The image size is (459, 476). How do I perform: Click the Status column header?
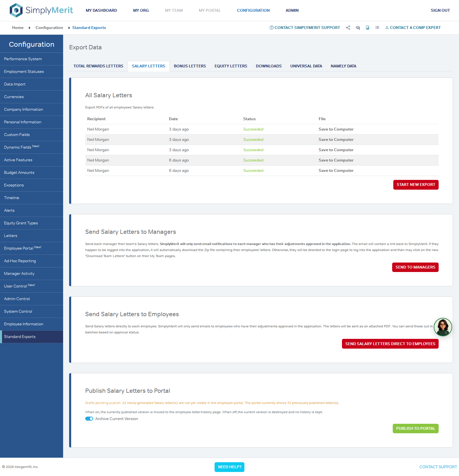pos(249,119)
